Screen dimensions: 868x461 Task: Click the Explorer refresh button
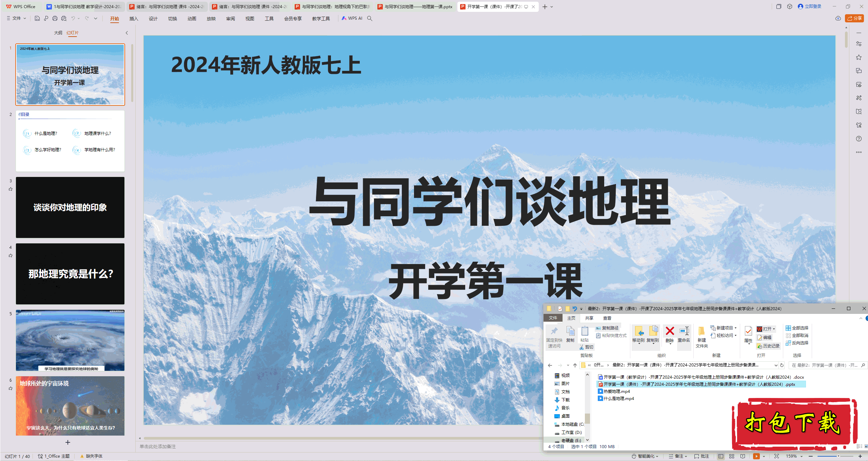click(782, 365)
